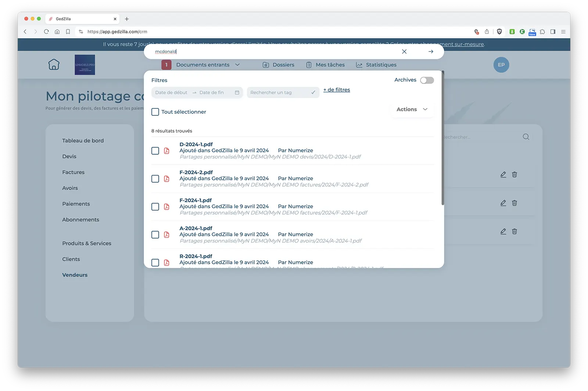Image resolution: width=588 pixels, height=391 pixels.
Task: Open Factures in the sidebar
Action: [73, 172]
